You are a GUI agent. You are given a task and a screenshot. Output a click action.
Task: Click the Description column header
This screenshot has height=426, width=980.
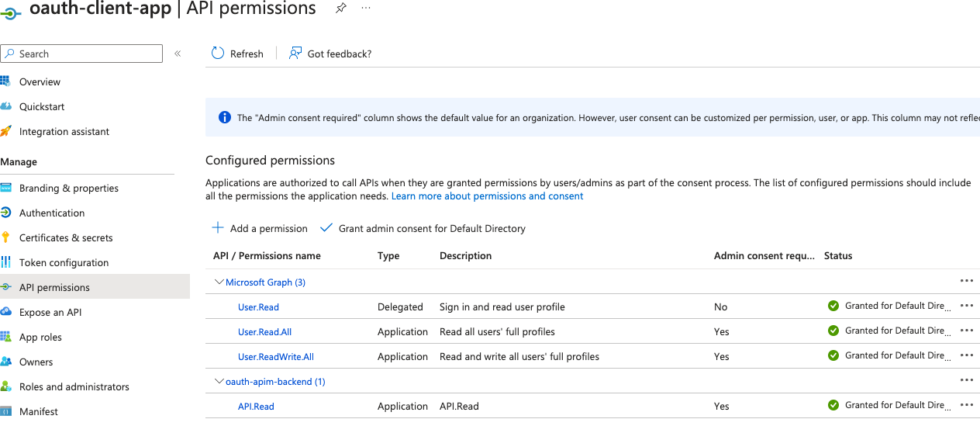tap(465, 255)
